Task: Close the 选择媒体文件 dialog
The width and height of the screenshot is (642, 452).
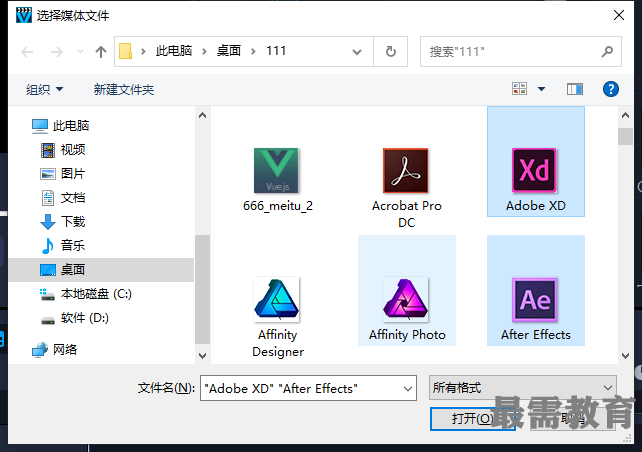Action: click(619, 15)
